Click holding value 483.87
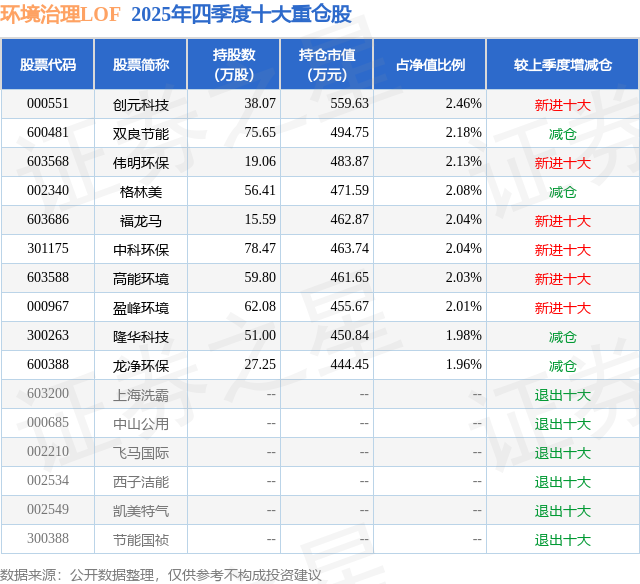 (x=349, y=162)
